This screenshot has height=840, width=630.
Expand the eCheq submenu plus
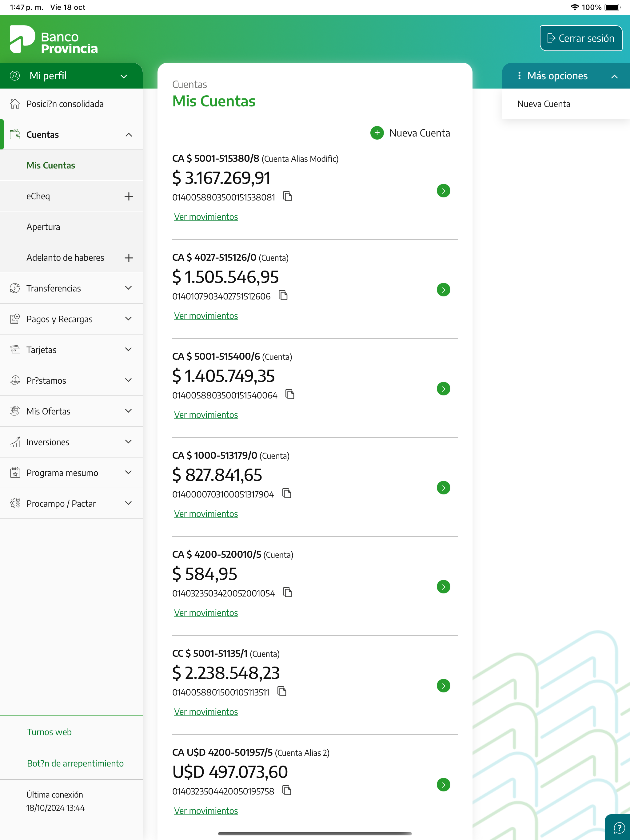point(129,196)
